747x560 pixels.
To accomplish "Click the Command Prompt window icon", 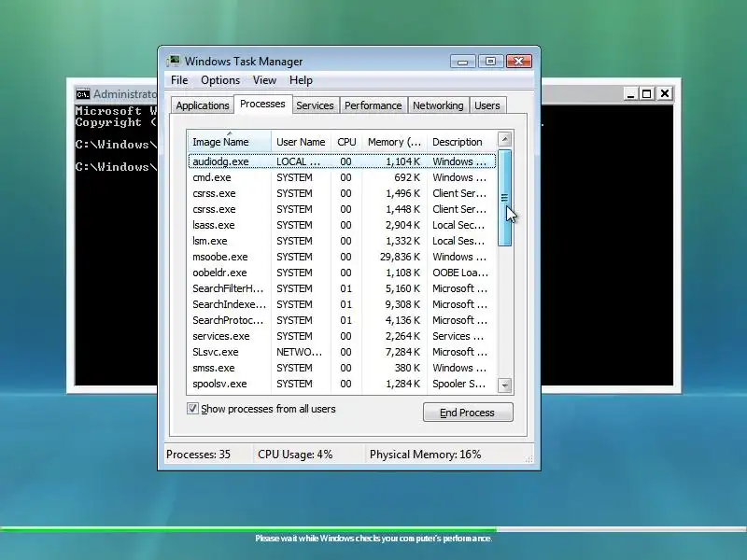I will pyautogui.click(x=82, y=94).
